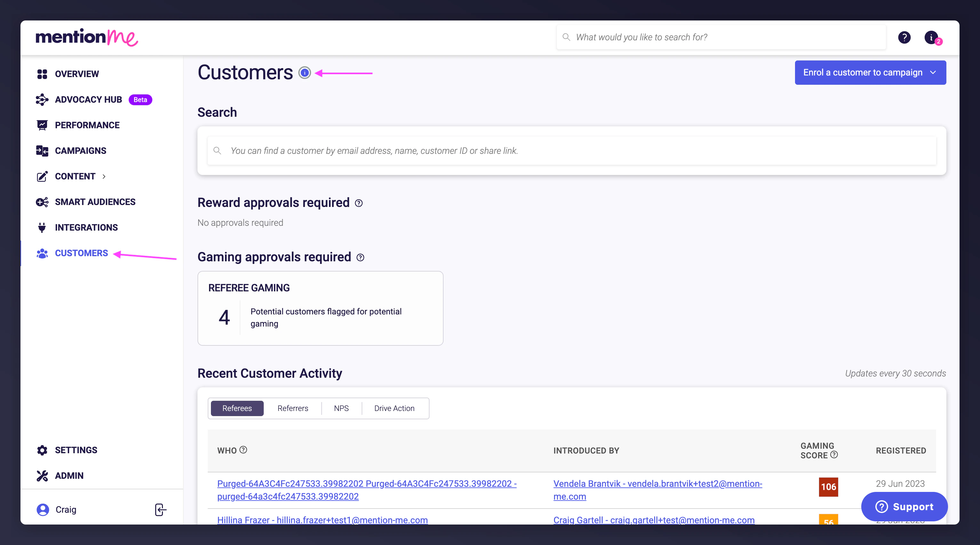
Task: Click help icon next to Gaming Score column
Action: click(834, 454)
